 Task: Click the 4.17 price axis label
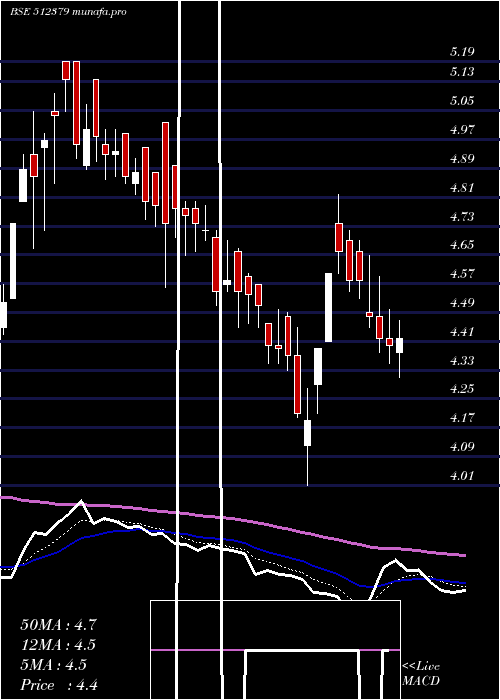pyautogui.click(x=462, y=418)
